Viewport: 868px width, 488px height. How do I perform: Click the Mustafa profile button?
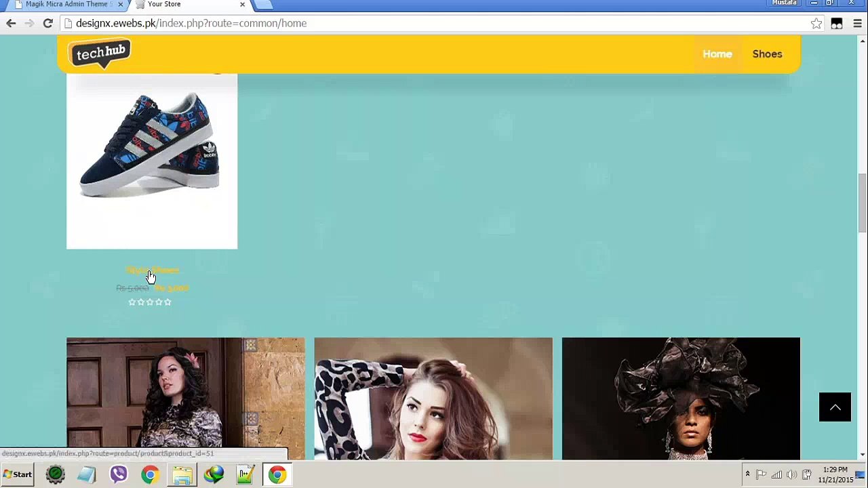[784, 3]
